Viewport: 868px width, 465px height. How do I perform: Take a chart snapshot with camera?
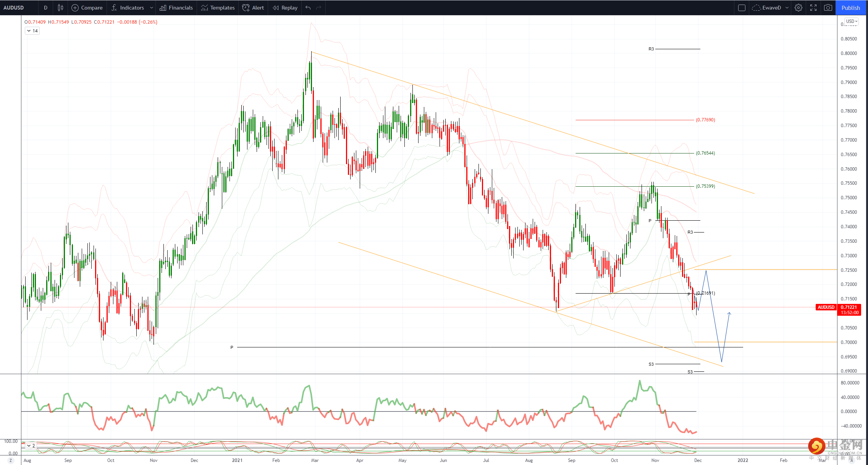click(x=828, y=8)
